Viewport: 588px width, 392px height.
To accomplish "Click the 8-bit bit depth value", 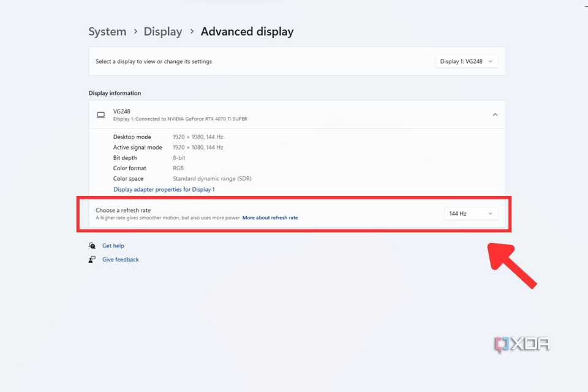I will tap(179, 158).
